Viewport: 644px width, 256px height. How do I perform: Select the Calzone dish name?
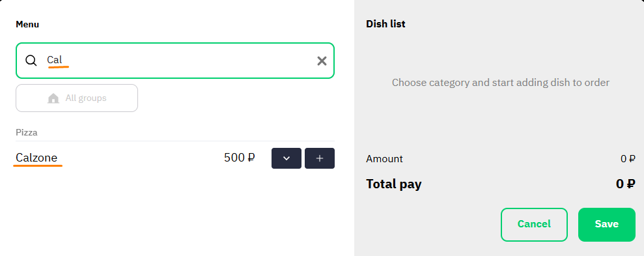(36, 158)
